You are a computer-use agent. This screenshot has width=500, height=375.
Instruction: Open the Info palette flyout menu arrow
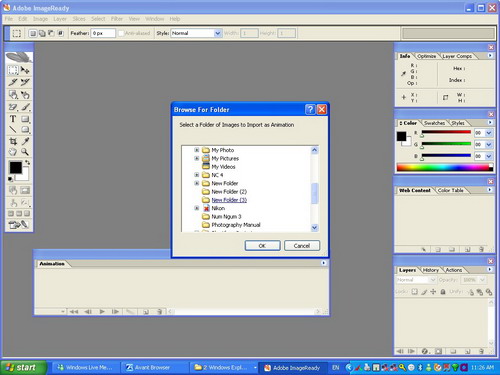pyautogui.click(x=490, y=56)
